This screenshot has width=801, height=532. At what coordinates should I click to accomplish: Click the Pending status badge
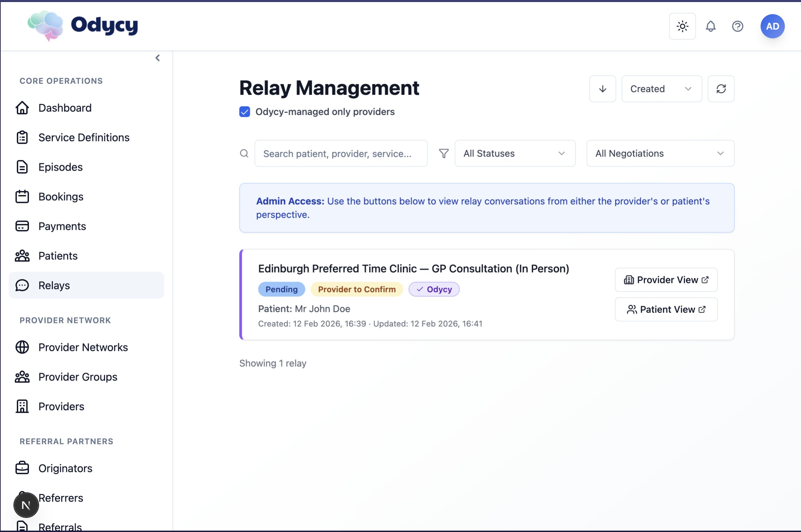pyautogui.click(x=281, y=289)
